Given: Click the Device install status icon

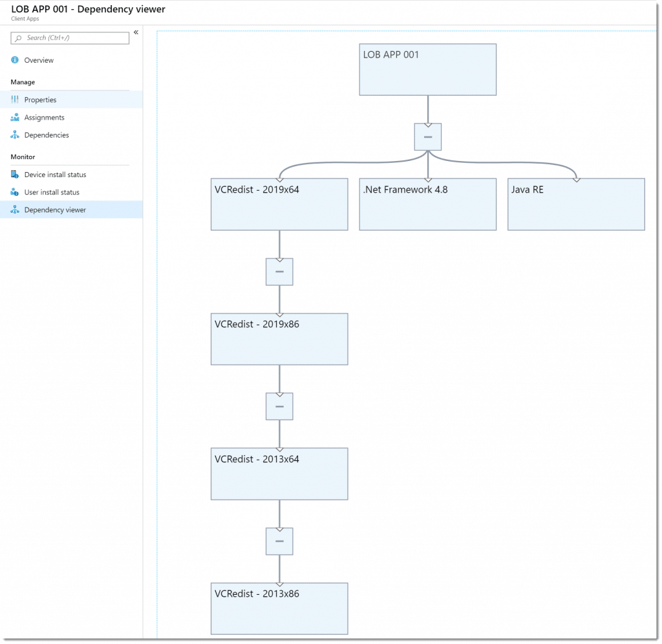Looking at the screenshot, I should click(15, 175).
